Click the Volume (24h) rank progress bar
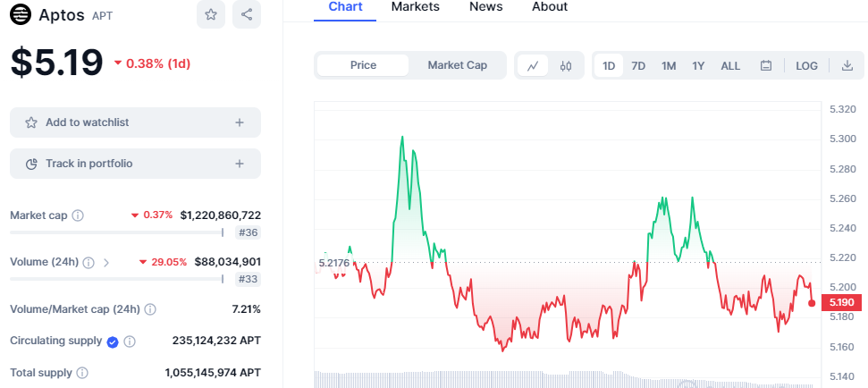868x388 pixels. coord(117,280)
